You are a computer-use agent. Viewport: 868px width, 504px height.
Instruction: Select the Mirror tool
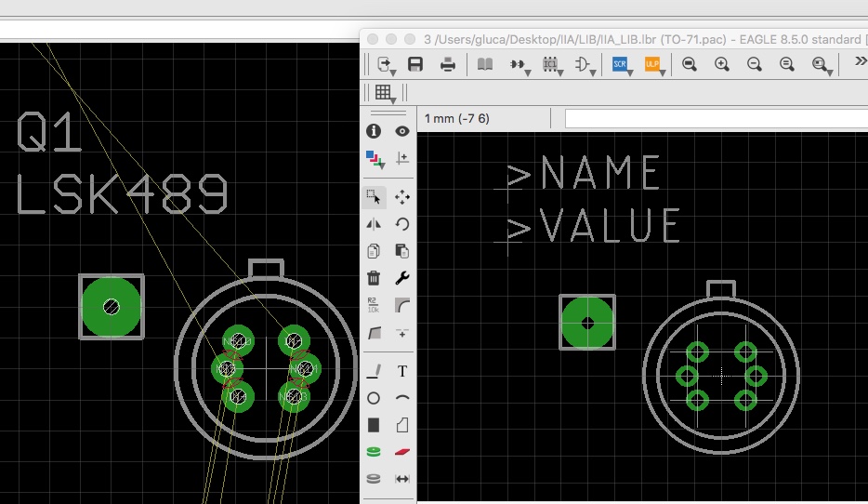[x=374, y=224]
